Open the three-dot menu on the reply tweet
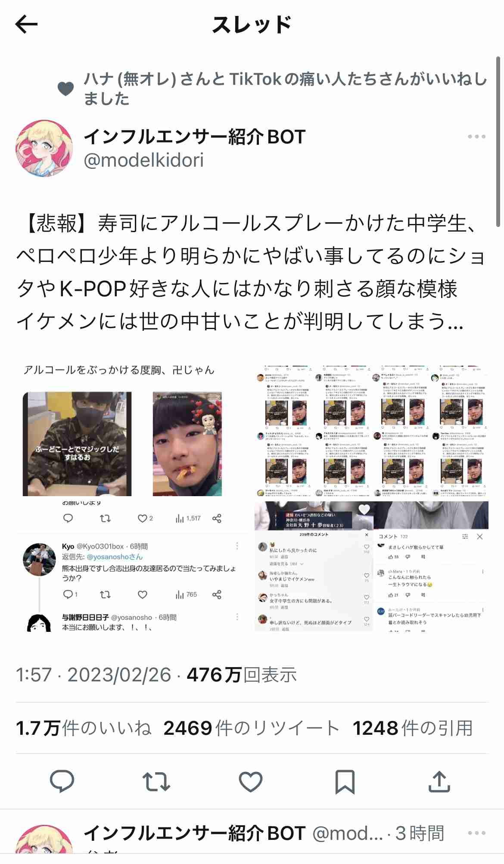 click(477, 833)
